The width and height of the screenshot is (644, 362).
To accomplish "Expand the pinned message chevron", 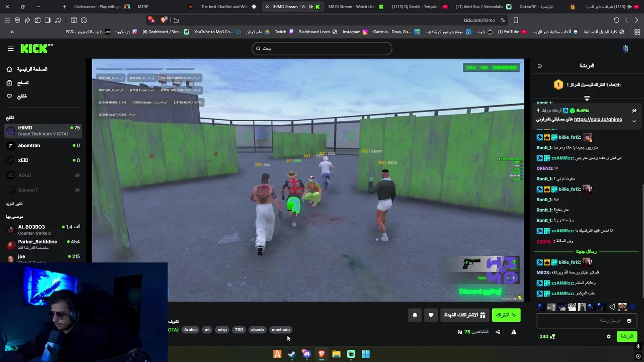I will click(x=634, y=121).
